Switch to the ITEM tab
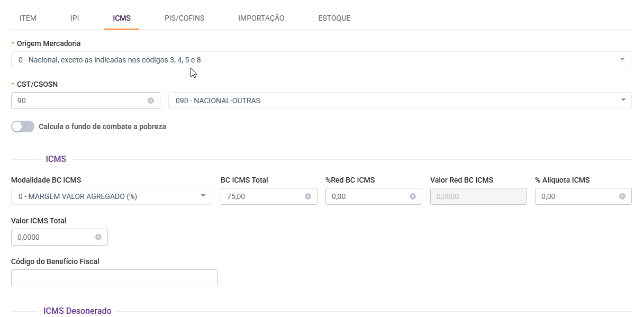Viewport: 644px width, 317px height. 28,18
